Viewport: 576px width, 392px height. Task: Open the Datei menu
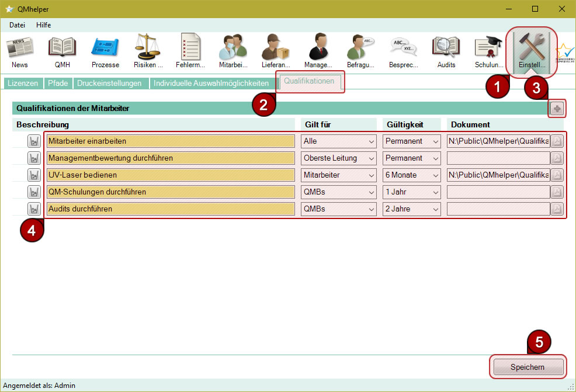17,25
